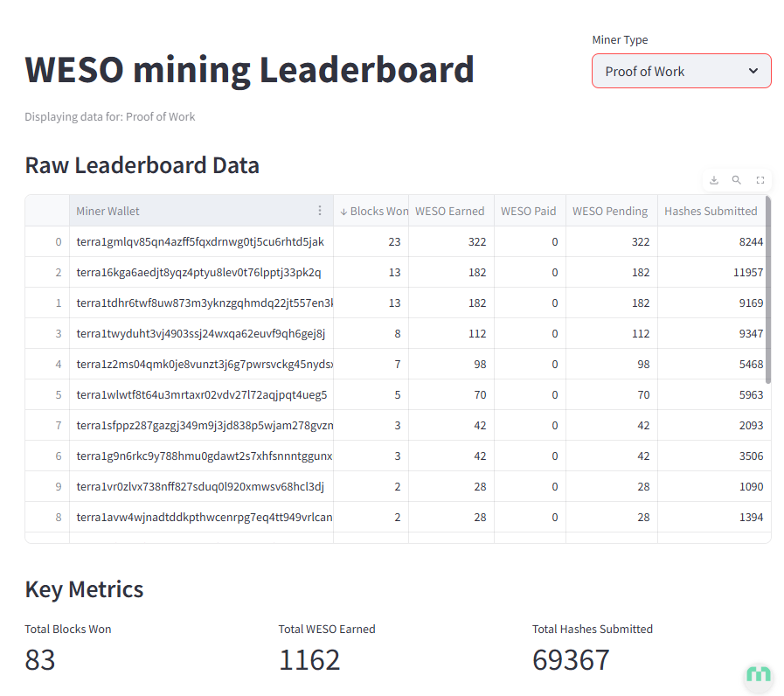Expand leaderboard table to fullscreen
Image resolution: width=784 pixels, height=696 pixels.
(760, 180)
